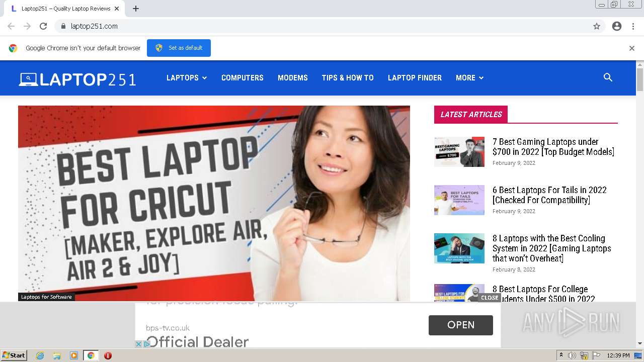
Task: Click the cooling system article thumbnail
Action: pos(459,248)
